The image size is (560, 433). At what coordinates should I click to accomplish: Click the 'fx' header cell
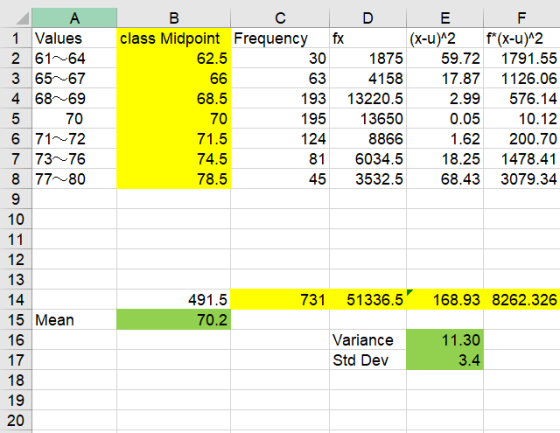click(368, 38)
